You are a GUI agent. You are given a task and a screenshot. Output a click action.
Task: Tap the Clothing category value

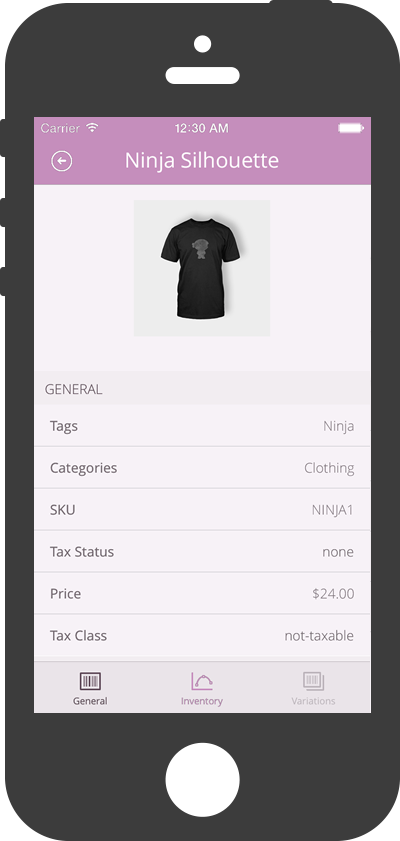tap(329, 468)
